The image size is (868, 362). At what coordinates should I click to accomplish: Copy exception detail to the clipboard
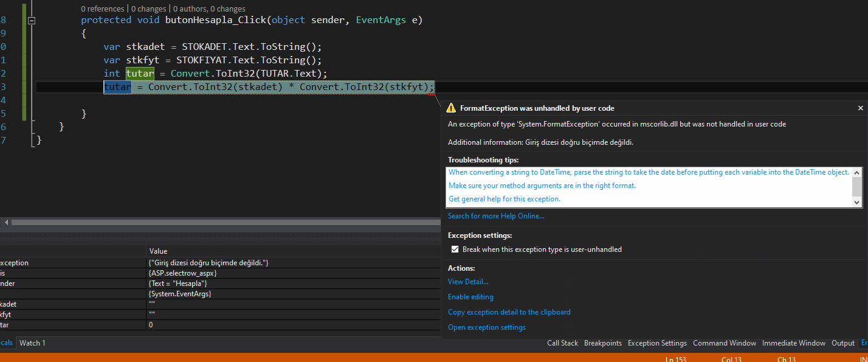509,312
